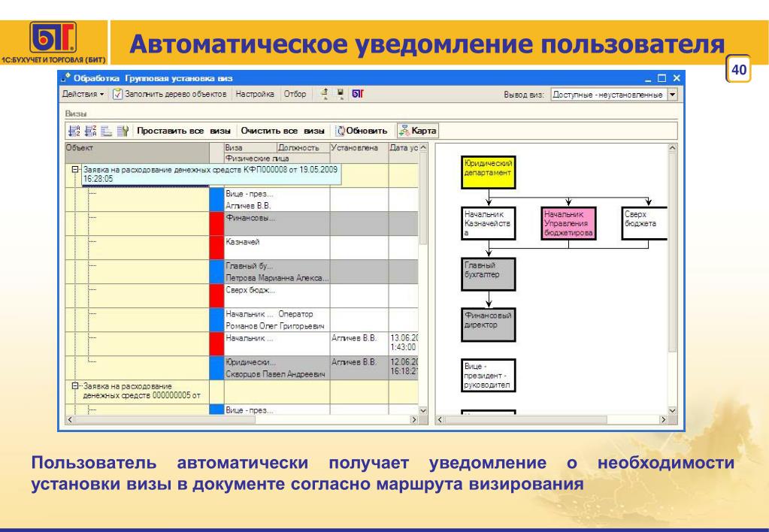Click the red status cell beside Казначей

click(216, 248)
